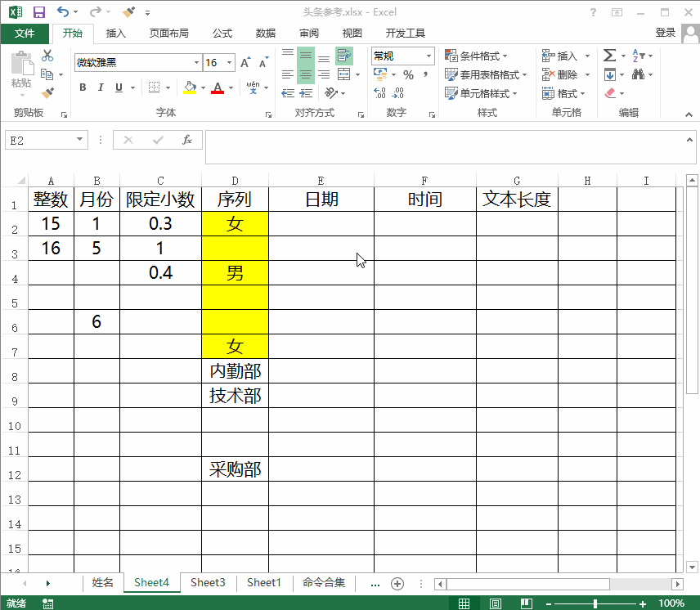
Task: Apply red font color
Action: tap(218, 87)
